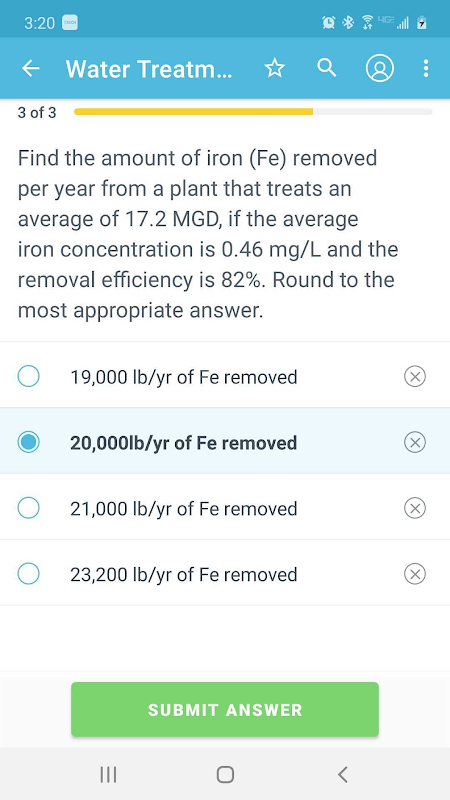Click the 21,000 lb/yr of Fe removed text
Screen dimensions: 450x800
click(184, 509)
